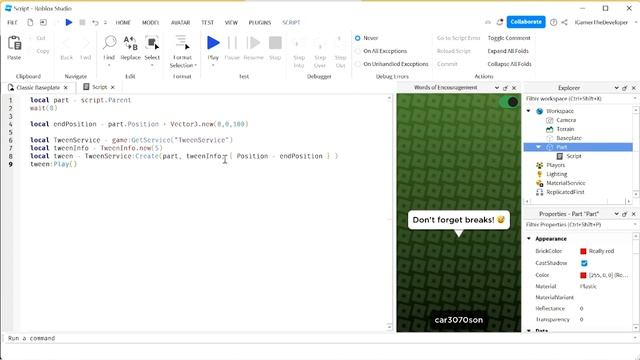Screen dimensions: 640x360
Task: Click the Step Into debugger icon
Action: 299,43
